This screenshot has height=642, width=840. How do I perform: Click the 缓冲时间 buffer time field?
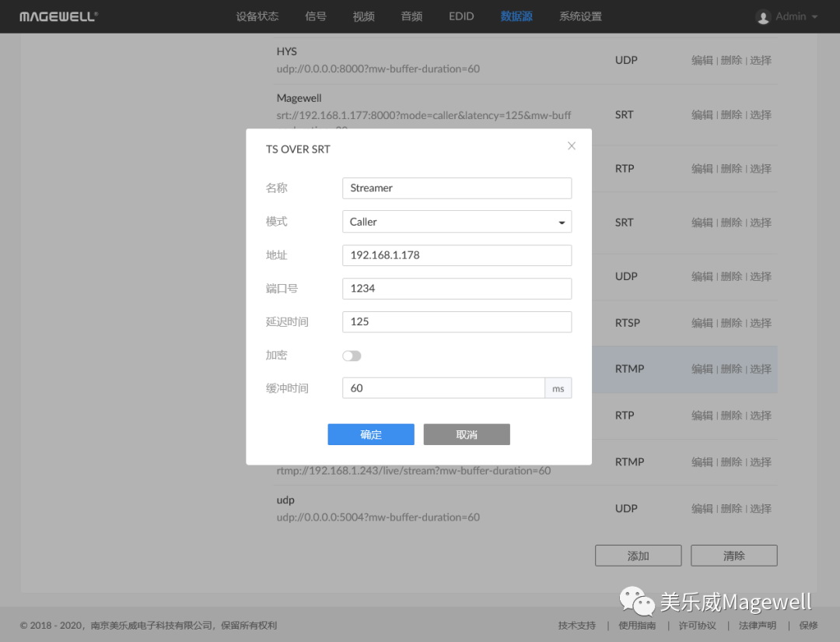click(x=443, y=388)
